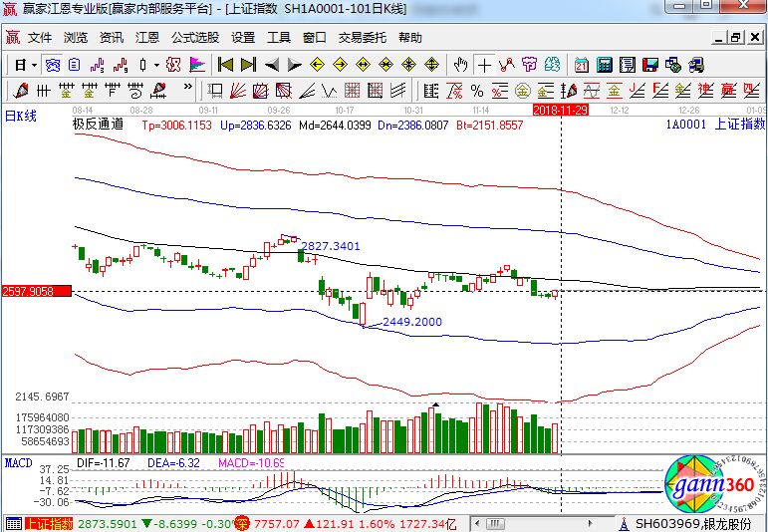Open the calculator tool in toolbar
Screen dimensions: 768x532
pos(605,65)
